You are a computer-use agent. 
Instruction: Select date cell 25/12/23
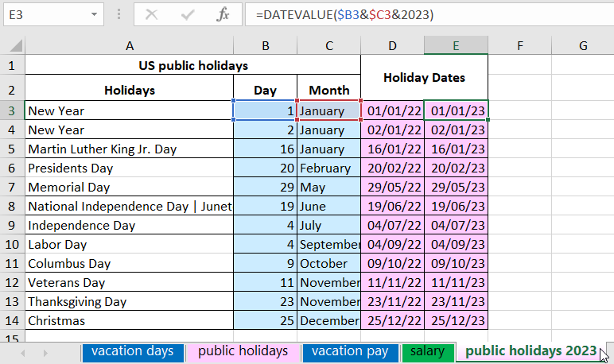(x=457, y=320)
